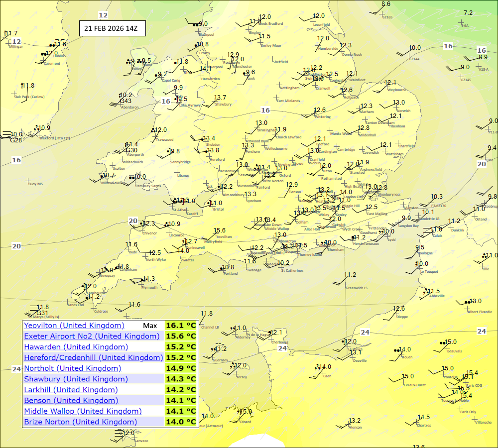Screen dimensions: 498x448
Task: Click the Plymouth station plot marker
Action: (141, 284)
